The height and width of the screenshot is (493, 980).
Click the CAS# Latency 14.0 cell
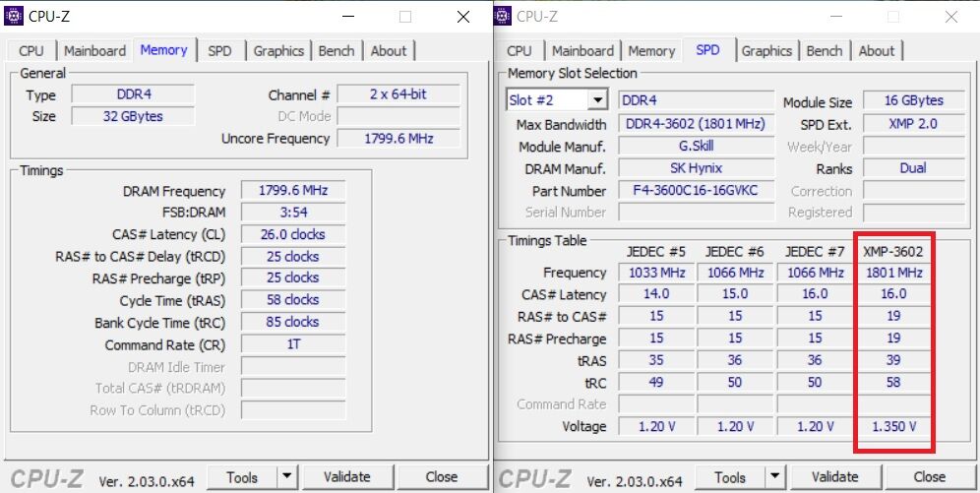click(x=656, y=294)
